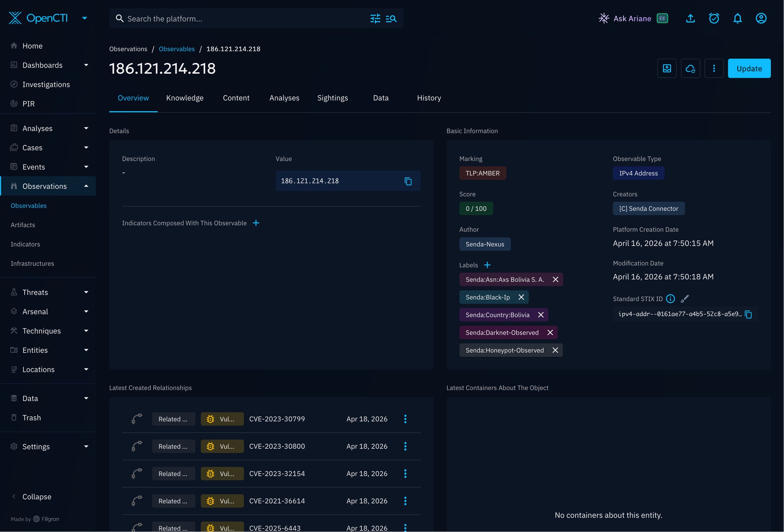Image resolution: width=784 pixels, height=532 pixels.
Task: Add a label with plus icon
Action: coord(487,265)
